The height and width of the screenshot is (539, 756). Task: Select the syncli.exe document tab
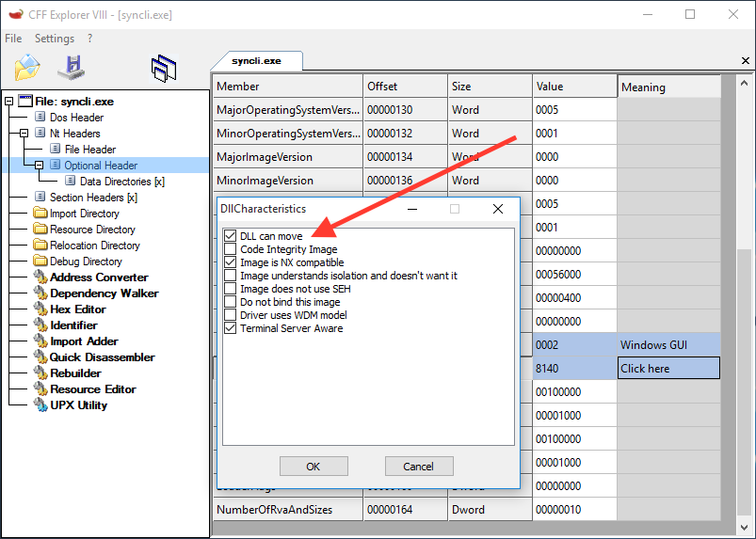256,61
